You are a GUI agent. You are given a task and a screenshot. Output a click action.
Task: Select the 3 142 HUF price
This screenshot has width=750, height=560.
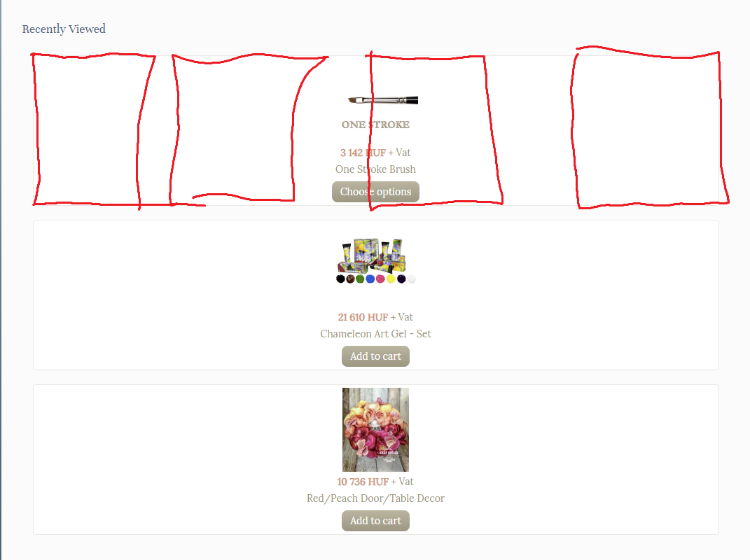pyautogui.click(x=363, y=153)
